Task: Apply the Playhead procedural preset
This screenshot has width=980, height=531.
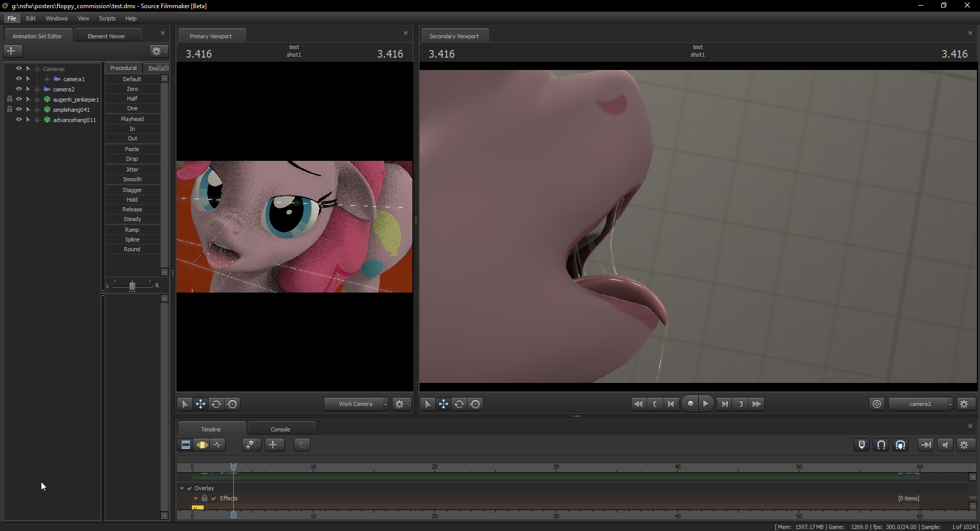Action: [x=132, y=119]
